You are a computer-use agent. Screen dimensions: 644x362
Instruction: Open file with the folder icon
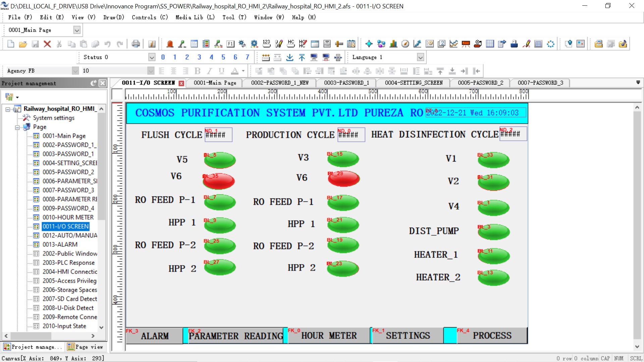point(23,44)
